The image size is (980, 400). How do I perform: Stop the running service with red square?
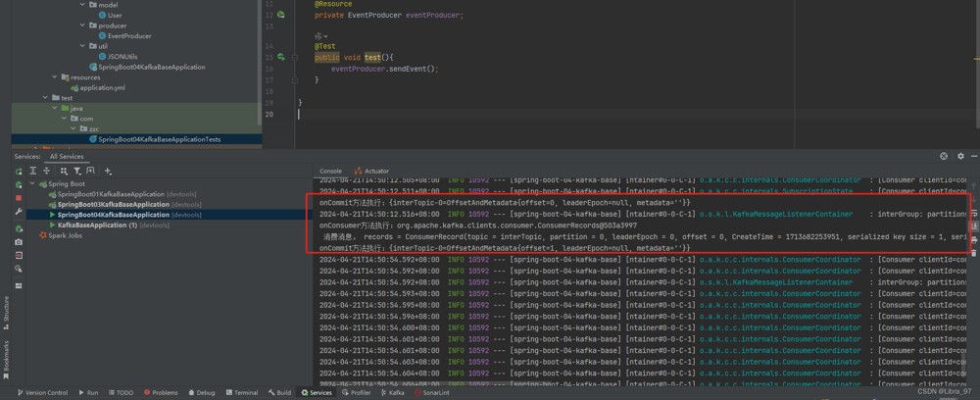click(x=19, y=197)
